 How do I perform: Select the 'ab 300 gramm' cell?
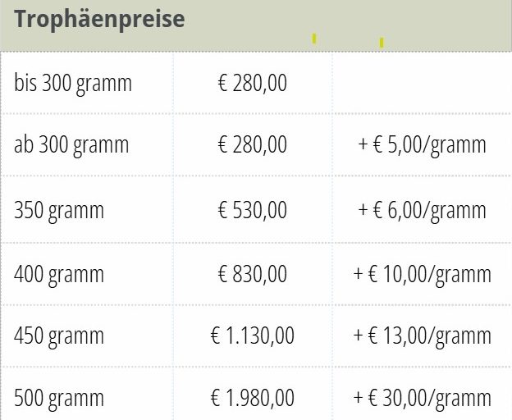click(x=87, y=144)
